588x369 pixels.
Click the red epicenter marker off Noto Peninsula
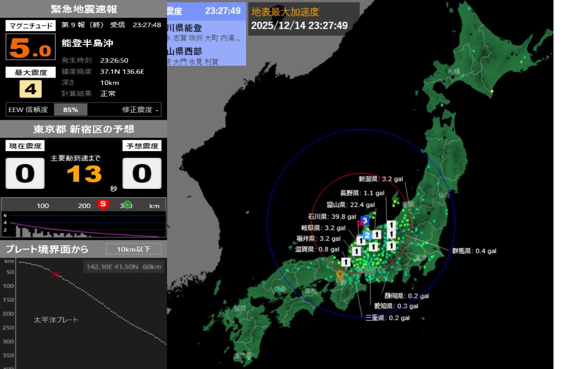360,223
